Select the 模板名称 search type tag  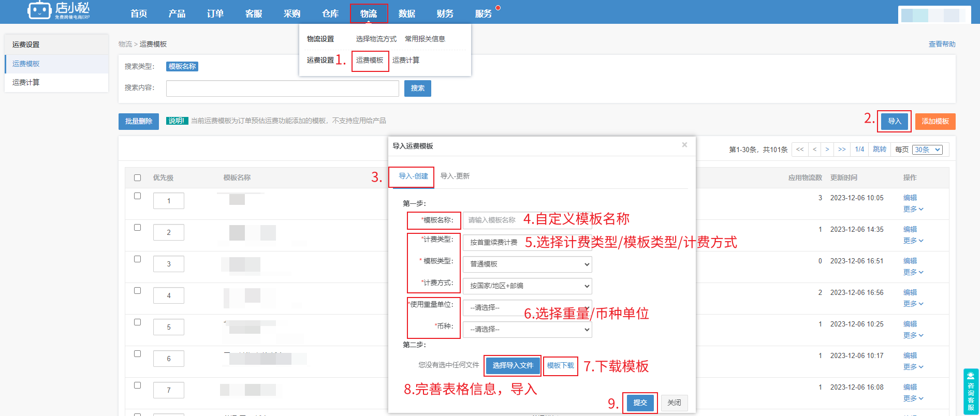[x=182, y=67]
